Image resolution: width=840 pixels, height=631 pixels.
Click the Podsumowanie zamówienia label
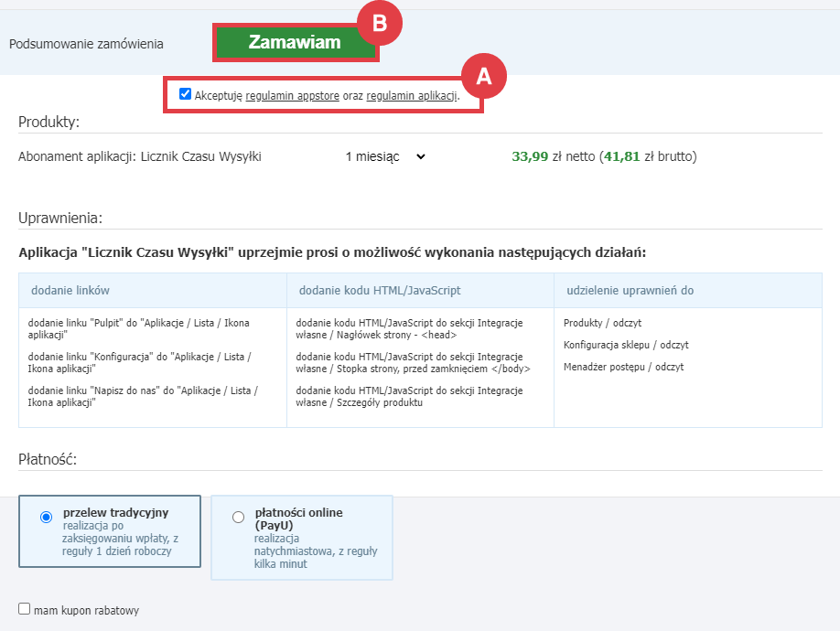(86, 43)
